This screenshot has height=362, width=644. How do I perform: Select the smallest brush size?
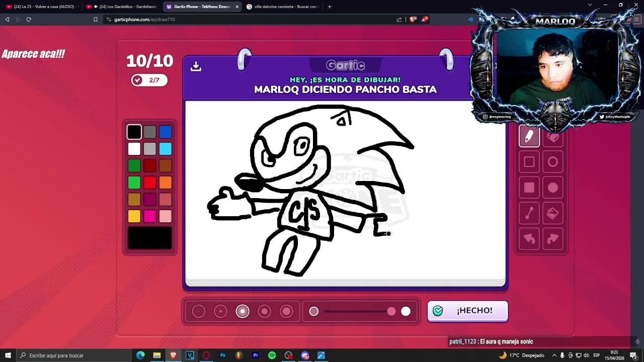[199, 312]
